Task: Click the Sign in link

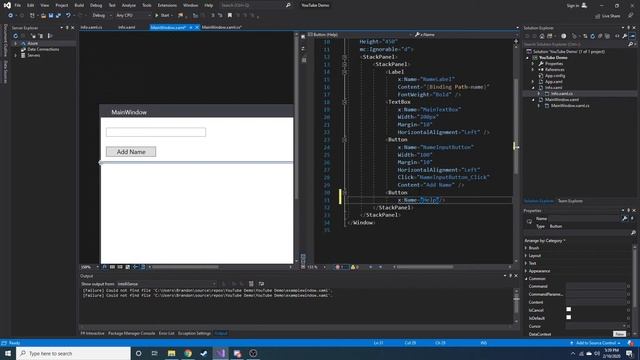Action: click(573, 5)
